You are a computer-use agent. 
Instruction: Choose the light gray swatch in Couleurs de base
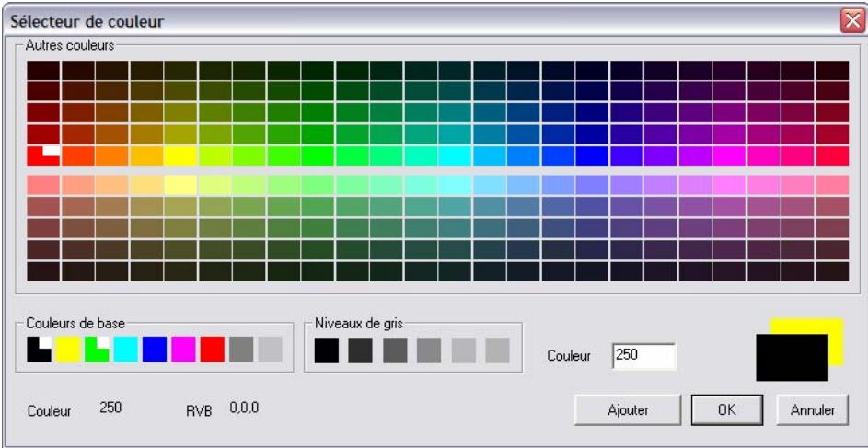[270, 350]
